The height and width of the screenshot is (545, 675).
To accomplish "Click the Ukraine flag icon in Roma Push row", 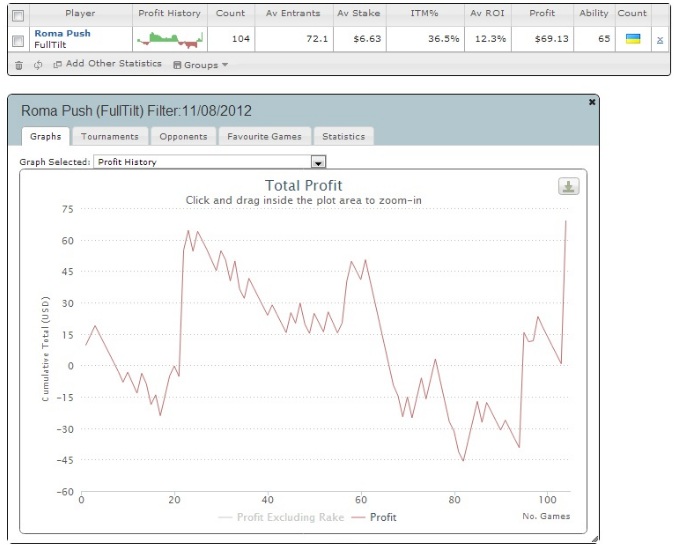I will pyautogui.click(x=633, y=39).
